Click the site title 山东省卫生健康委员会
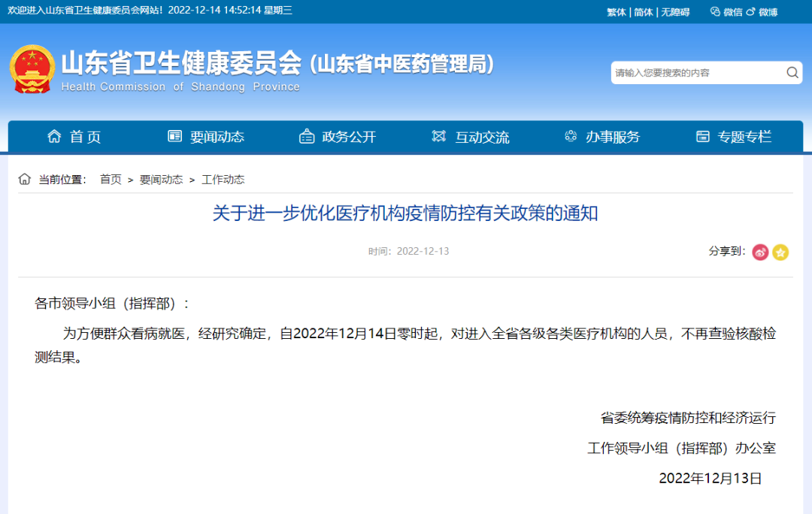The image size is (812, 514). click(x=181, y=62)
